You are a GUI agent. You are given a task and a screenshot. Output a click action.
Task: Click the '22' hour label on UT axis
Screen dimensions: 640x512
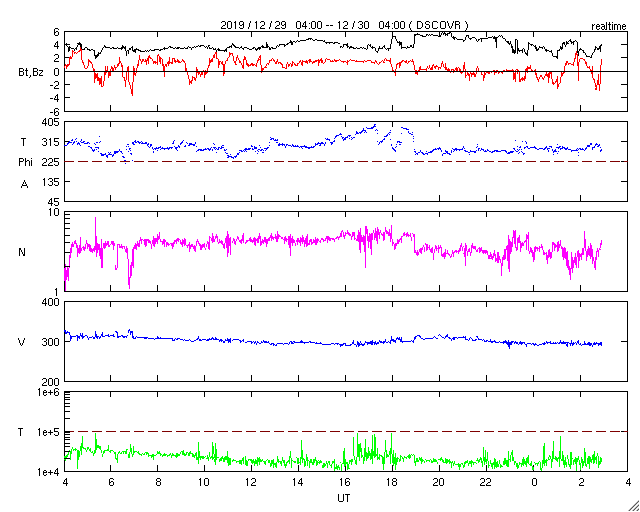(486, 482)
